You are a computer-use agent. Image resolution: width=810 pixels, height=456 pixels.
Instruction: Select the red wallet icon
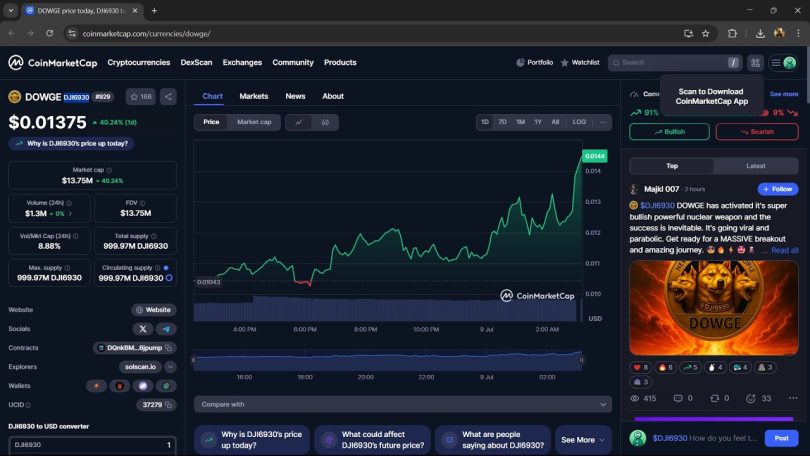point(119,386)
